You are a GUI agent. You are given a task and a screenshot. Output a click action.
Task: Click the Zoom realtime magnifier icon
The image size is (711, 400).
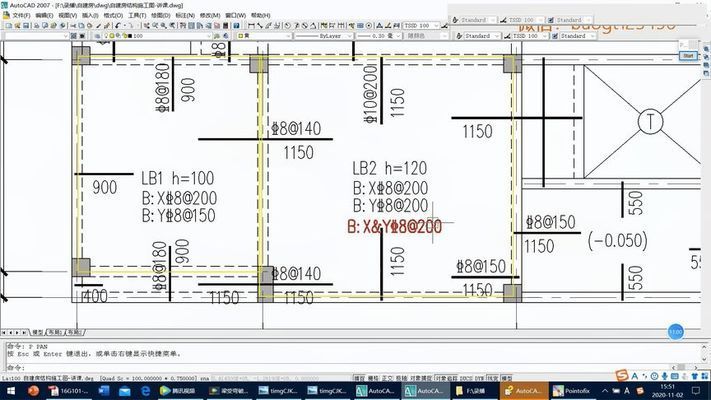[x=155, y=26]
